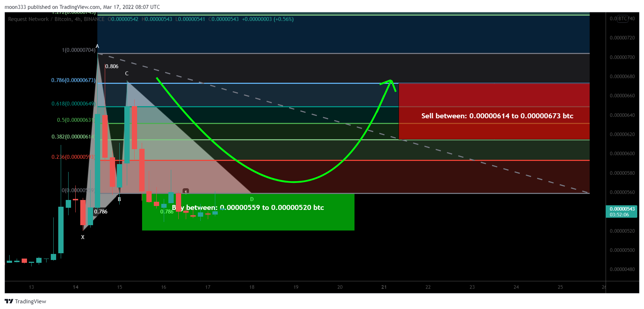Select the Fibonacci level label 0.382(0.00000614)
The height and width of the screenshot is (309, 644).
[73, 137]
